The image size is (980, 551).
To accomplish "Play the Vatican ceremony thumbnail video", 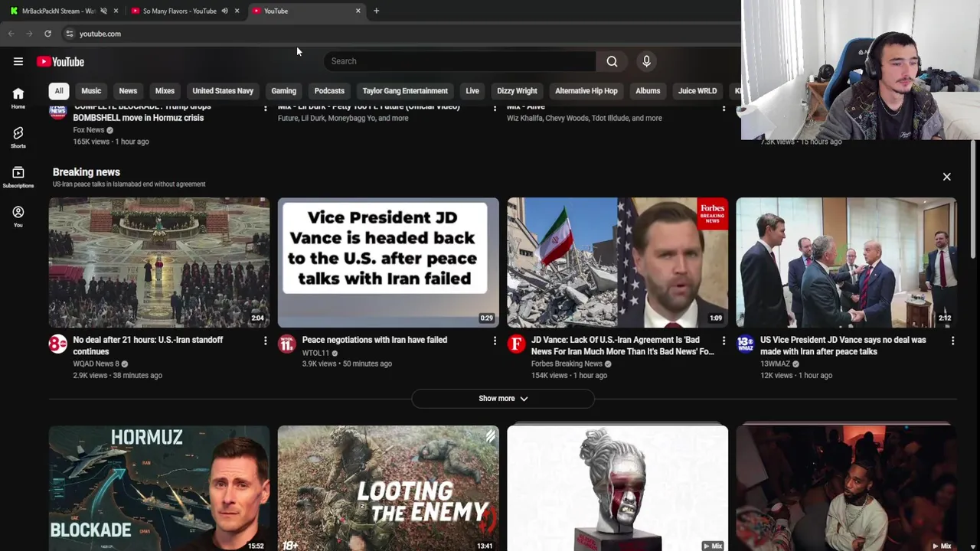I will (x=159, y=262).
